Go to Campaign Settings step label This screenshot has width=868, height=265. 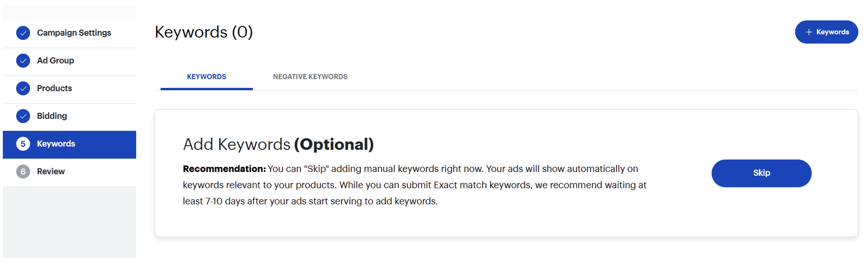[74, 33]
